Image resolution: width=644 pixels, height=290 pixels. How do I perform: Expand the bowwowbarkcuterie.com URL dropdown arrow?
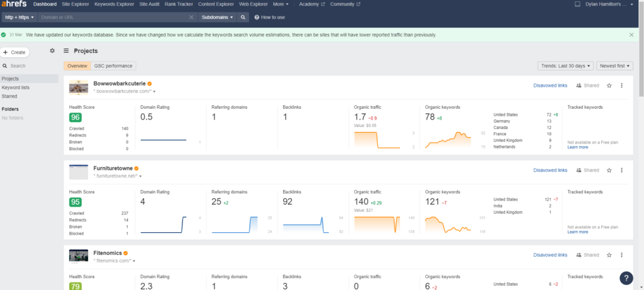[x=154, y=92]
